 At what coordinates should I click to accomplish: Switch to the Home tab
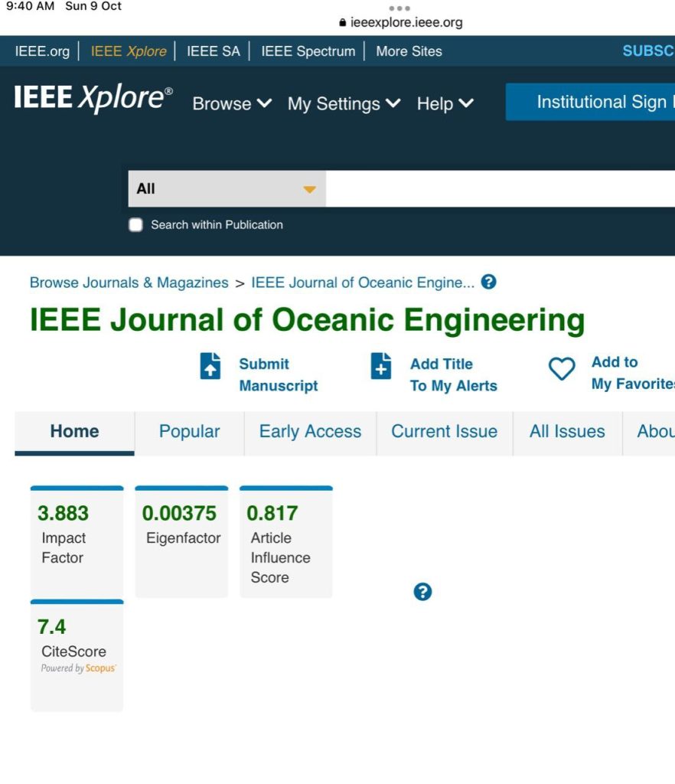coord(74,432)
